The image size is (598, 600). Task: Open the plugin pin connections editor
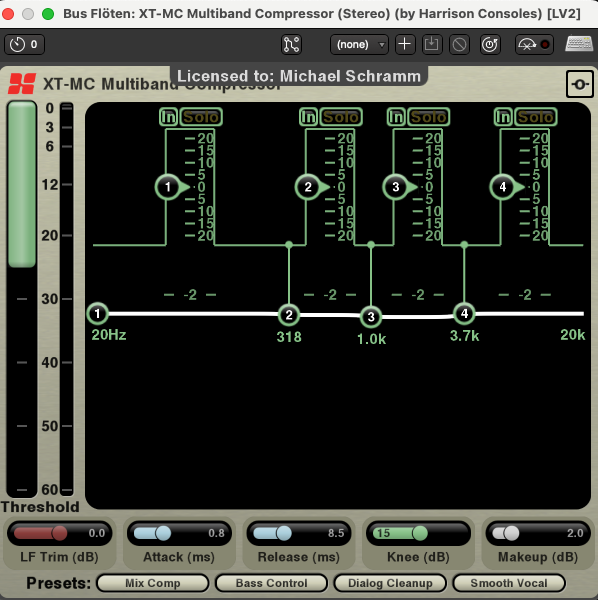pos(292,44)
